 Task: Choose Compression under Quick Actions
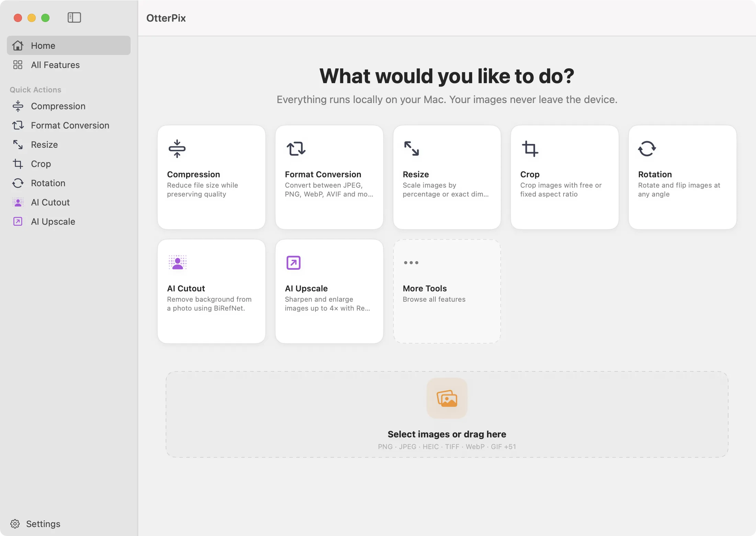(x=69, y=106)
